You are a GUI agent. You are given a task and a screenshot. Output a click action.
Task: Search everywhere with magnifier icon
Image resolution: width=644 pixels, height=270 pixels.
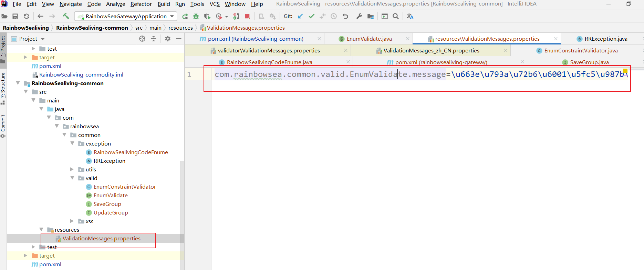pos(396,16)
